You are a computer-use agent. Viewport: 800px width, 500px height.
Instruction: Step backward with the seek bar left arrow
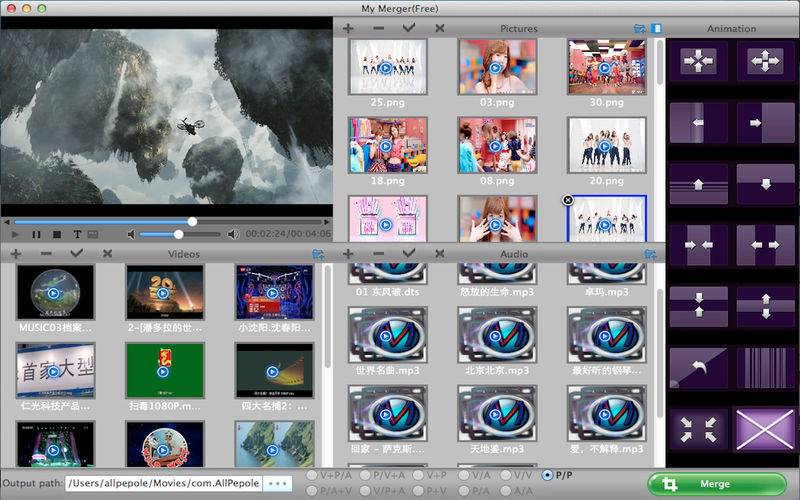pos(7,222)
